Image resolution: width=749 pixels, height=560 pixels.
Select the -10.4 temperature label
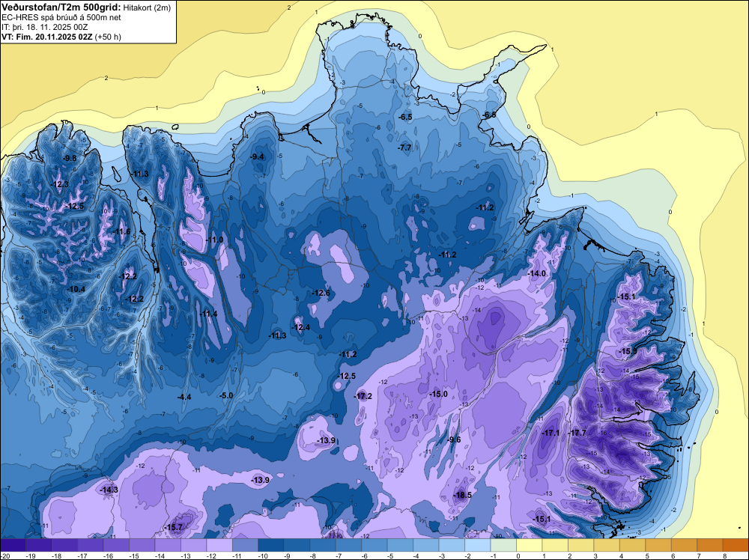(x=76, y=289)
